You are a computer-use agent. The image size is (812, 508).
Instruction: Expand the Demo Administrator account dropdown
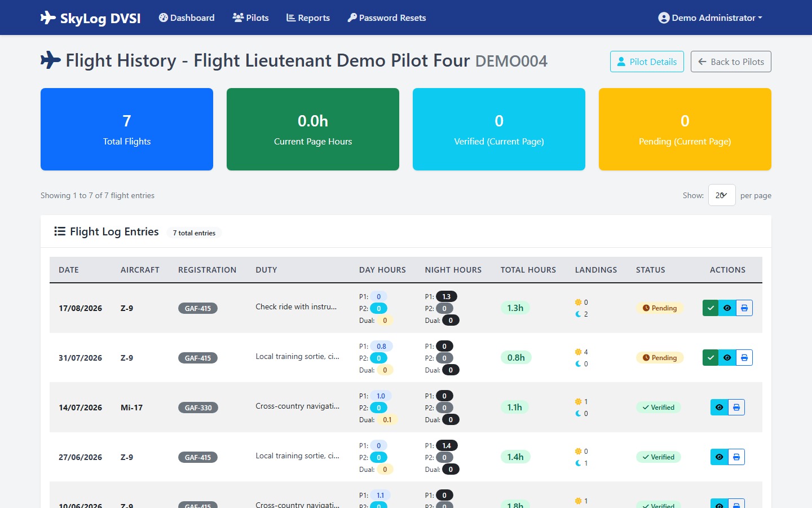click(710, 18)
